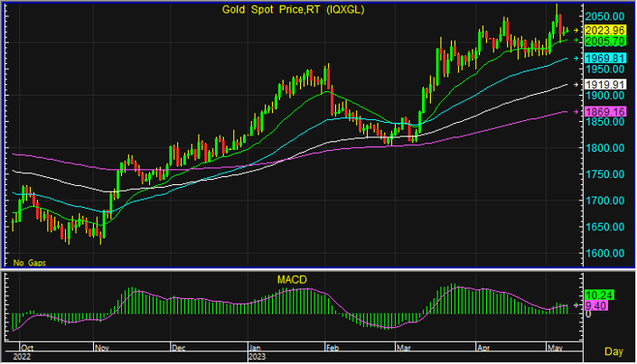
Task: Click the green arrow marker beside 2005.70
Action: 578,42
